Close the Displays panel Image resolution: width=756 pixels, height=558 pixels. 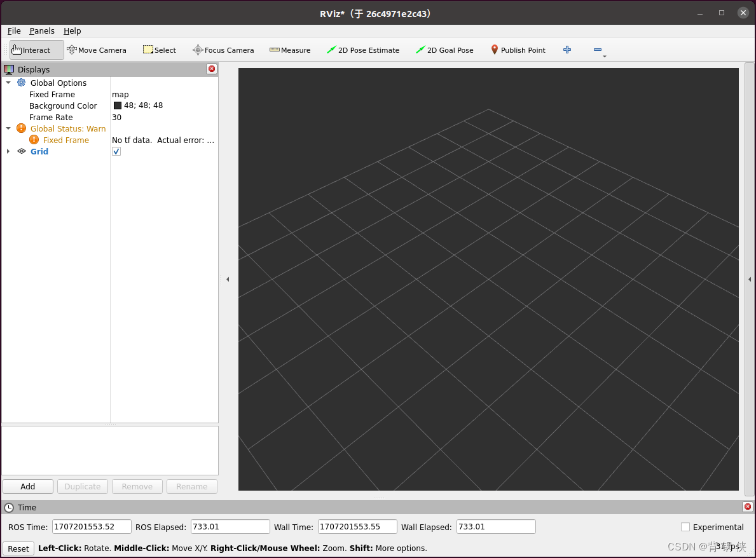pyautogui.click(x=212, y=69)
